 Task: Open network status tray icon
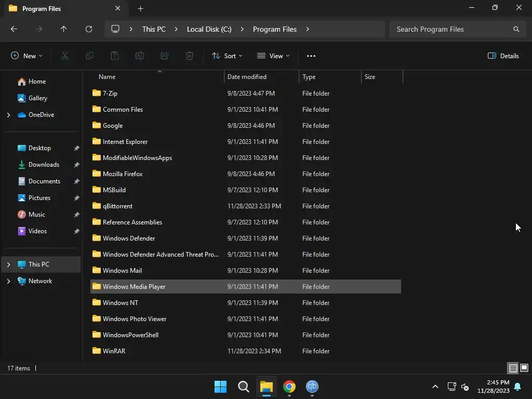coord(451,387)
